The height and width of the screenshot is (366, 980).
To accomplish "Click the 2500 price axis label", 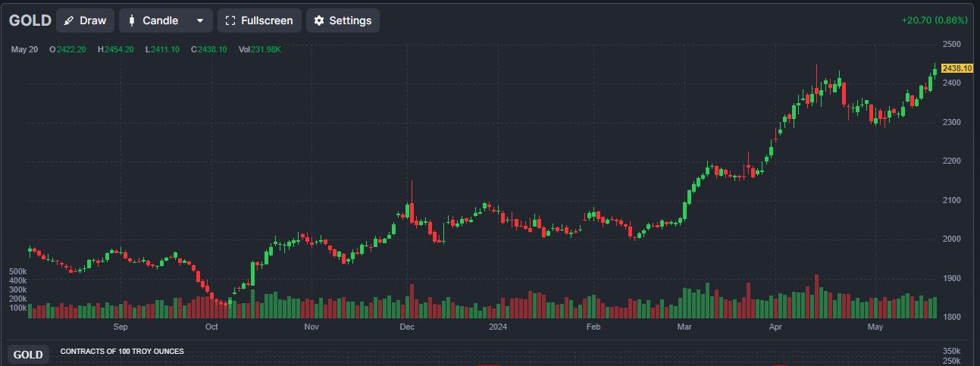I will [951, 44].
